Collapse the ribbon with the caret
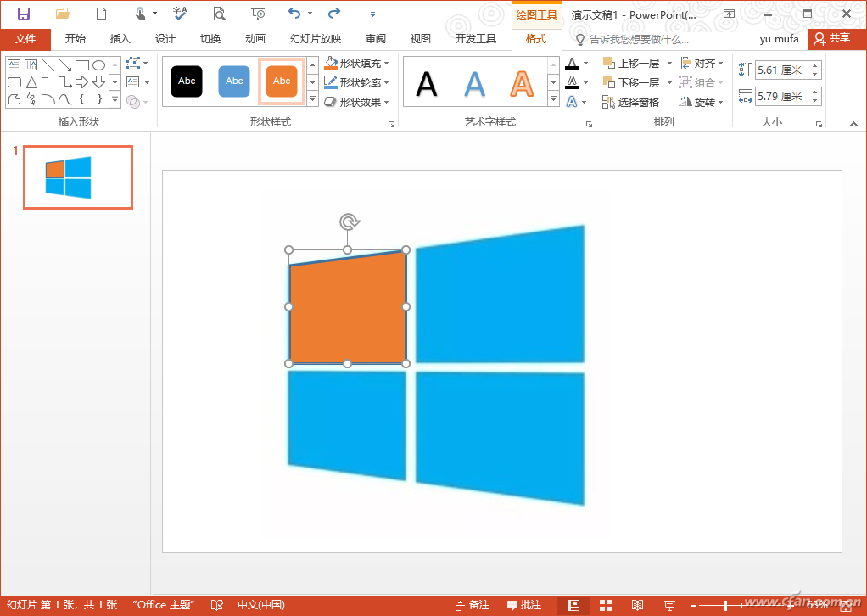 [853, 124]
